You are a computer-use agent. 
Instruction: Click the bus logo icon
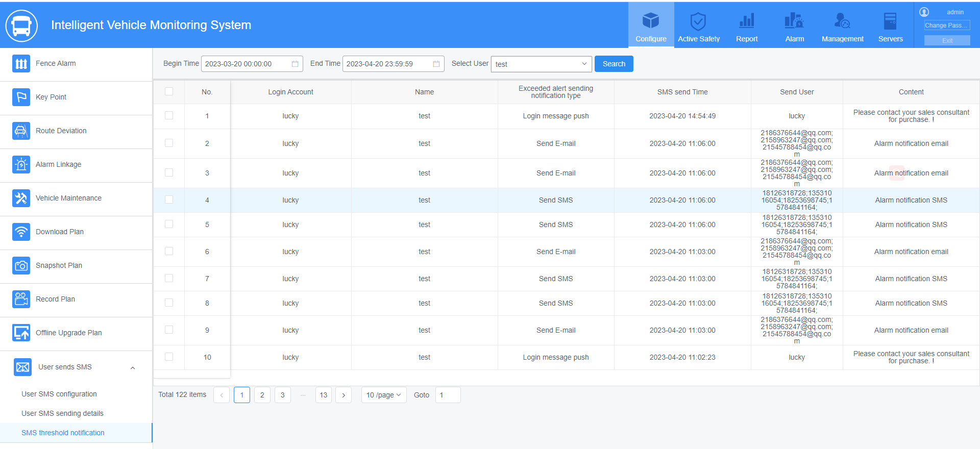click(21, 26)
